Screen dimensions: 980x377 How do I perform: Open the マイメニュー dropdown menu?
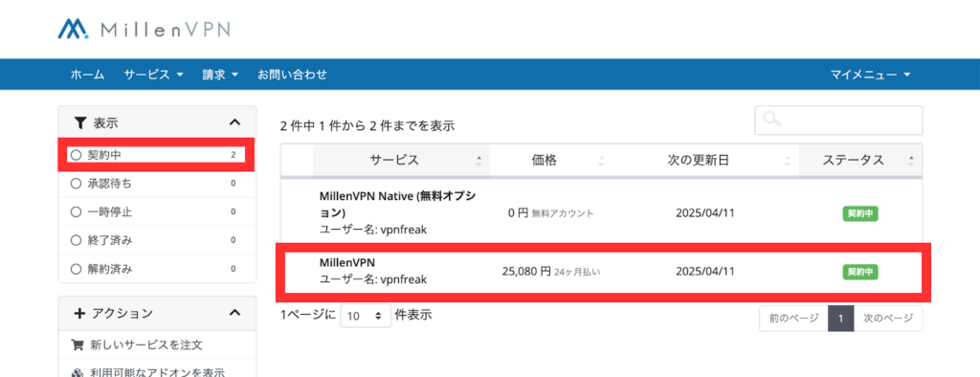870,75
